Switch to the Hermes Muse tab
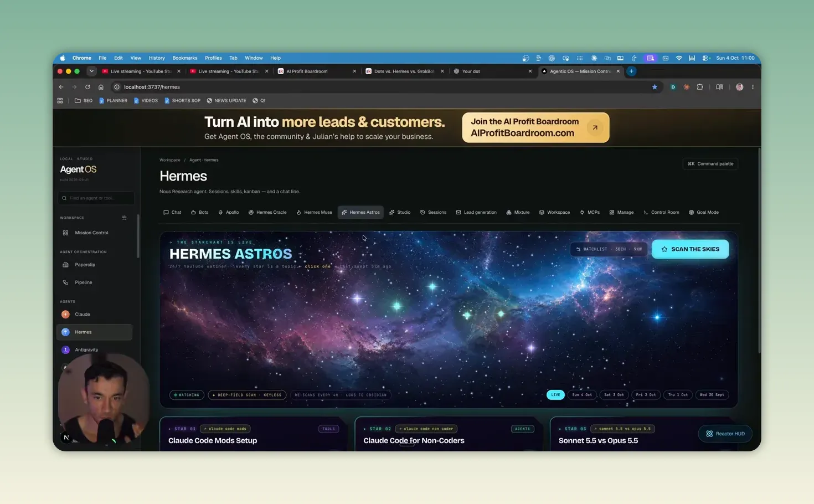814x504 pixels. (x=314, y=212)
